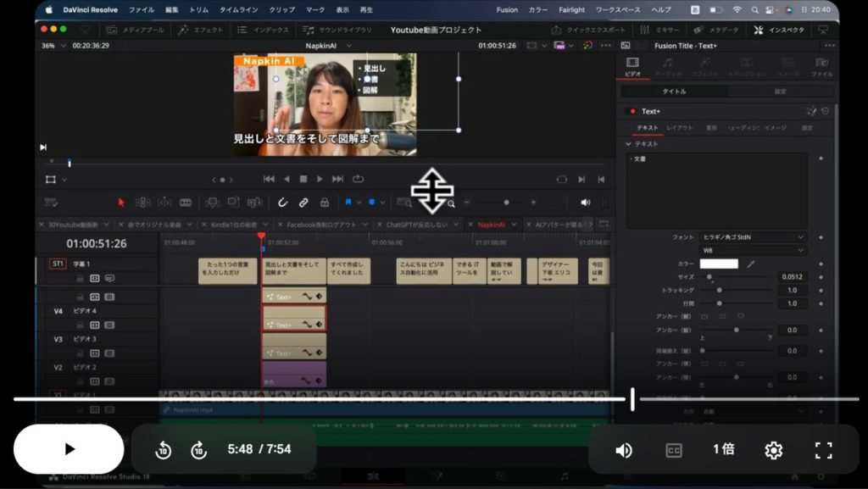Open the Fusion menu in the menu bar
This screenshot has height=489, width=868.
coord(507,10)
